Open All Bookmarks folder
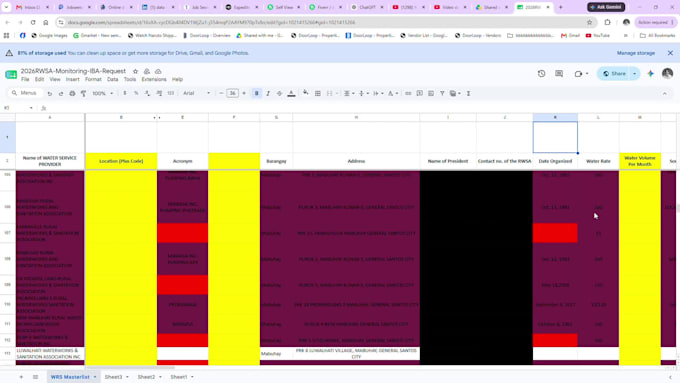 pos(658,36)
